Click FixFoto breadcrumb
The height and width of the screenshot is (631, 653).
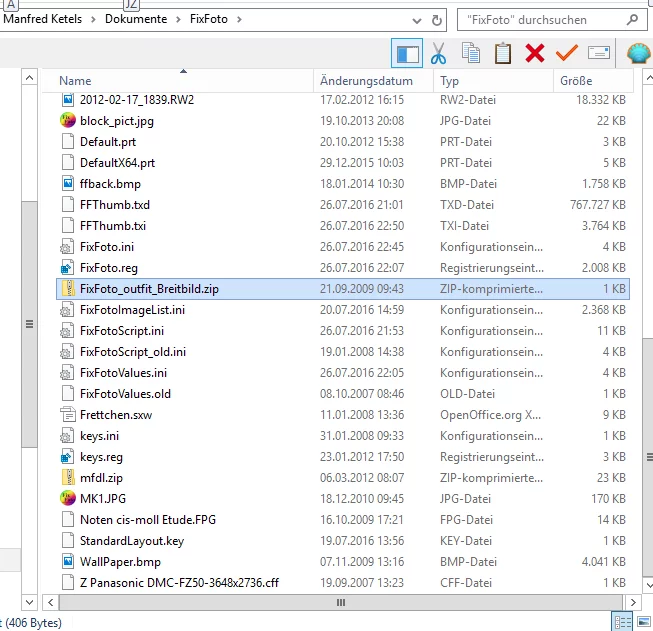pyautogui.click(x=209, y=19)
